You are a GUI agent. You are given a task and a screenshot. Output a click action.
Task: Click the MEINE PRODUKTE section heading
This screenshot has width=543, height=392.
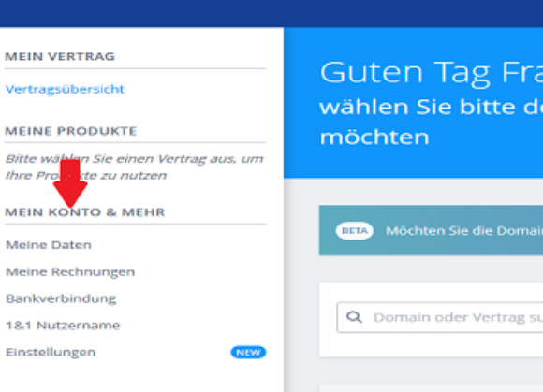point(71,131)
